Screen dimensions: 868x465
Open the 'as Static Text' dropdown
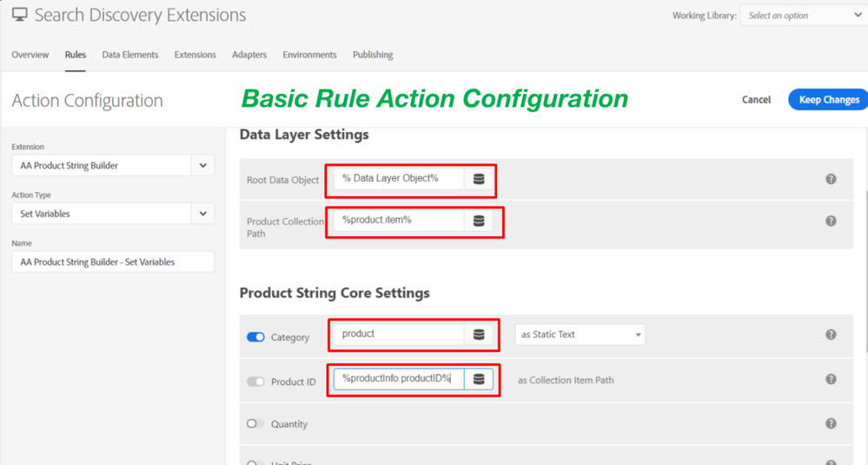pos(580,335)
